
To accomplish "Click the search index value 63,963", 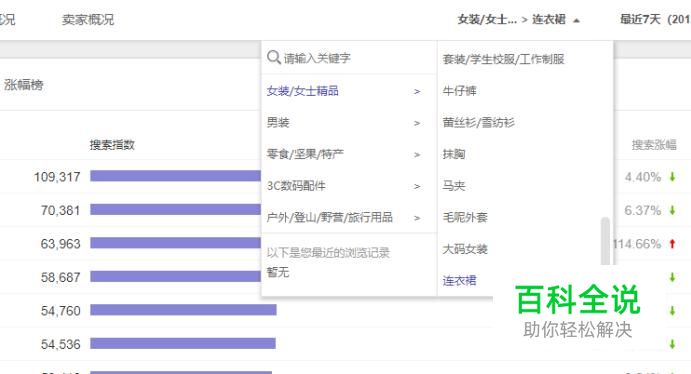I will click(60, 244).
